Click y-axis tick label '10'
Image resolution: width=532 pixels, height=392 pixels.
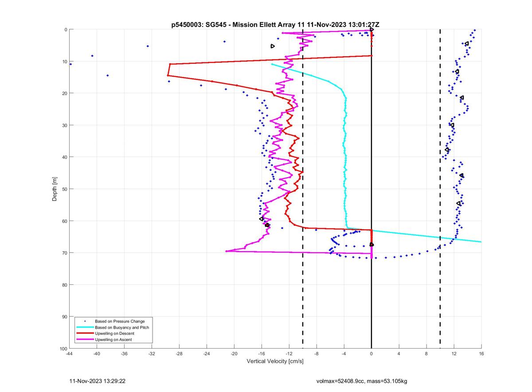(x=64, y=62)
